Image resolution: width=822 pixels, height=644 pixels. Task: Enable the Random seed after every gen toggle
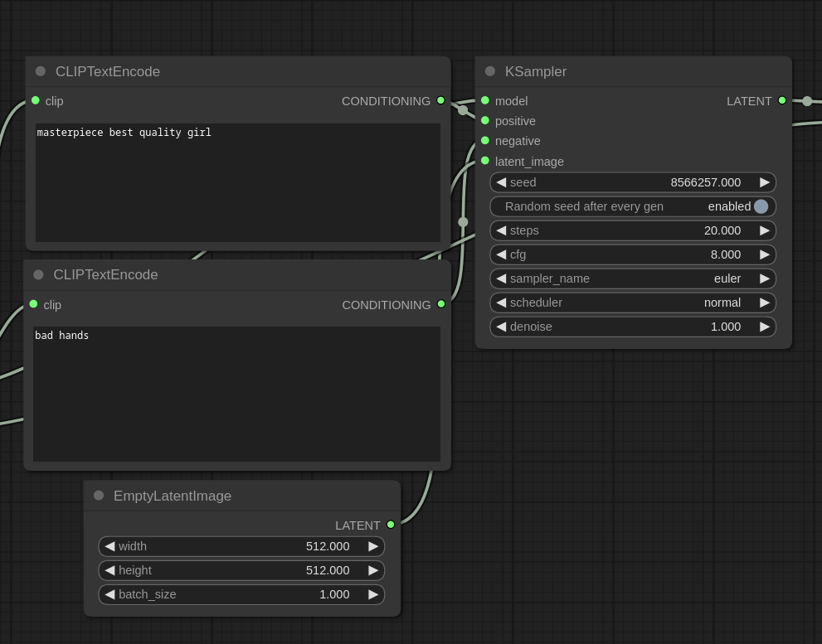[761, 206]
